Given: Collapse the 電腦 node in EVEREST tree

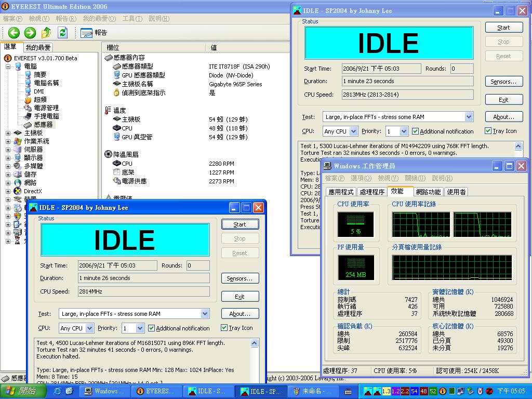Looking at the screenshot, I should (x=8, y=66).
